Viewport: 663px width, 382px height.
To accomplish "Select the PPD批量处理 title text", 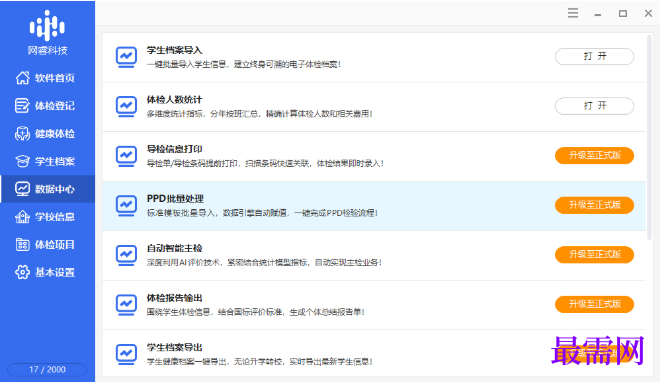I will click(x=175, y=198).
